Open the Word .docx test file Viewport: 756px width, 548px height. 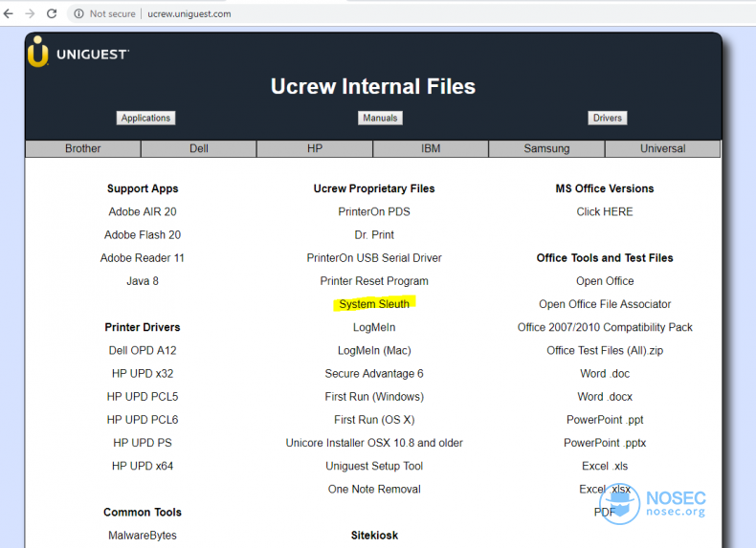pos(605,397)
